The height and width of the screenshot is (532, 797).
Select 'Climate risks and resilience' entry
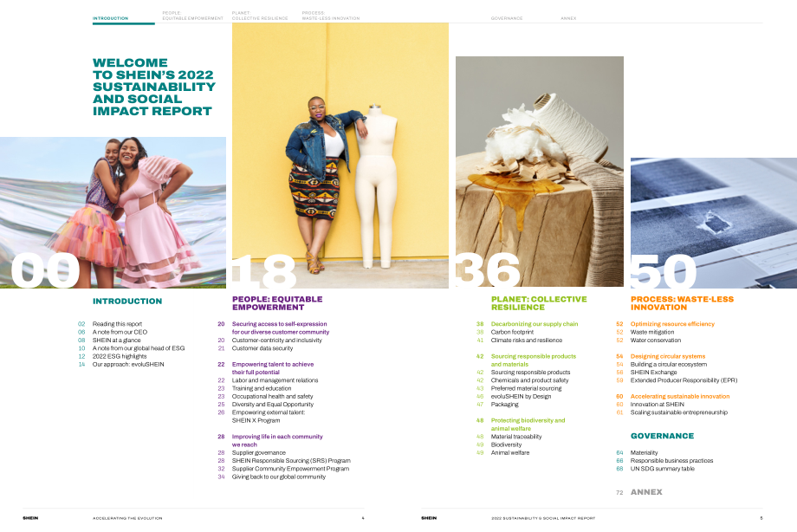point(527,341)
